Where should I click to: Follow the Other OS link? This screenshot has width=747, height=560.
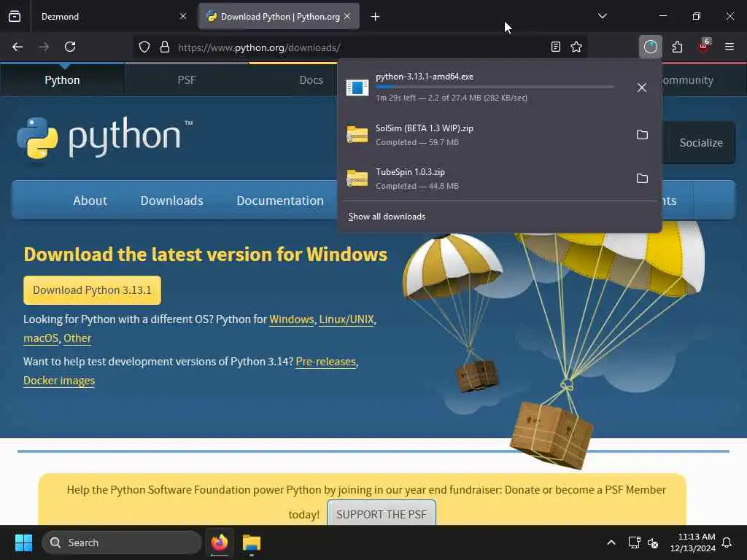pos(77,338)
